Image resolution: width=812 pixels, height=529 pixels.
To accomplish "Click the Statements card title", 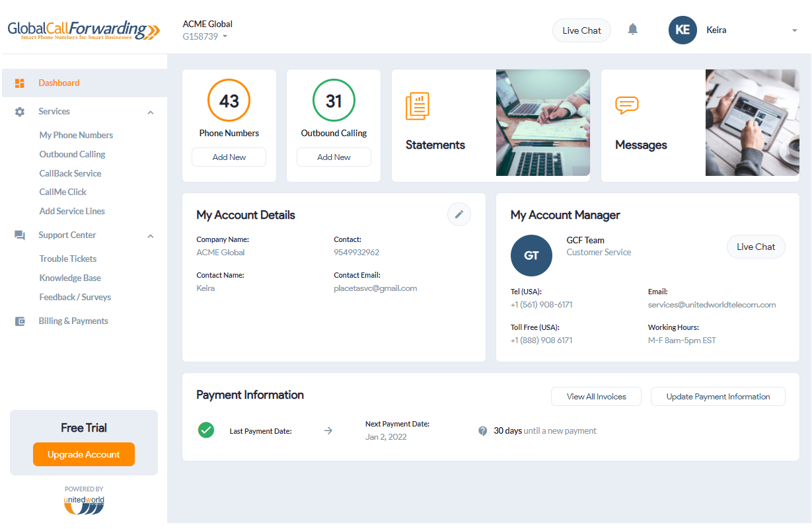I will [435, 145].
